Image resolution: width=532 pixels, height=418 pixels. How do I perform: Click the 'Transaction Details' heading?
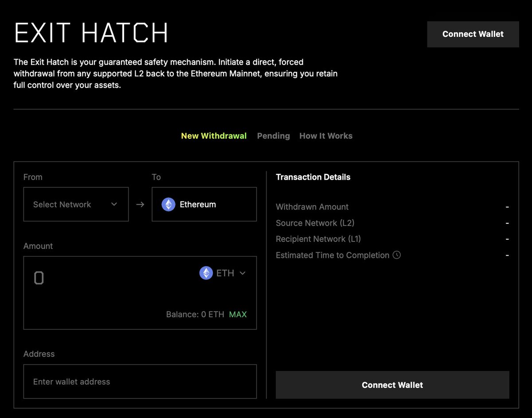[313, 177]
